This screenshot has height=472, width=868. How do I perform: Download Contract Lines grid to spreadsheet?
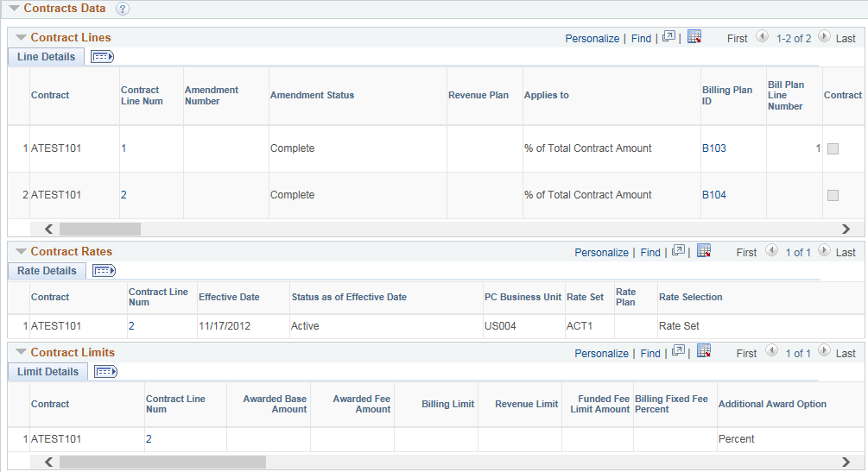pyautogui.click(x=694, y=36)
